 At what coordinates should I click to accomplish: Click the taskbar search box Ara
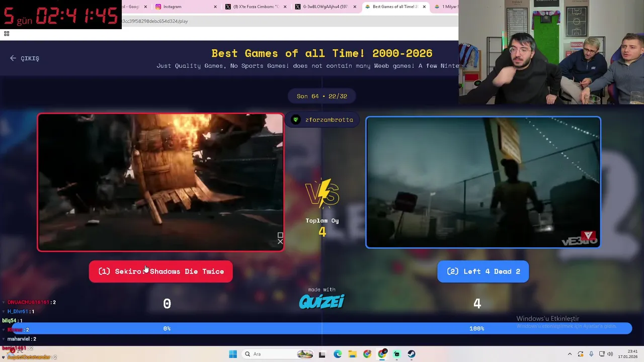point(277,354)
